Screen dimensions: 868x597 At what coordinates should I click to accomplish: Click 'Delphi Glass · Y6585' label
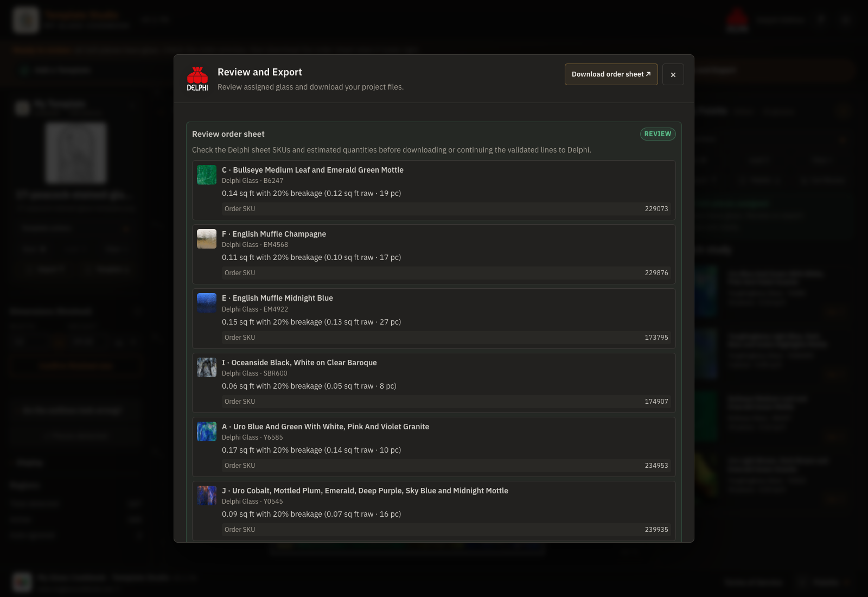tap(252, 437)
